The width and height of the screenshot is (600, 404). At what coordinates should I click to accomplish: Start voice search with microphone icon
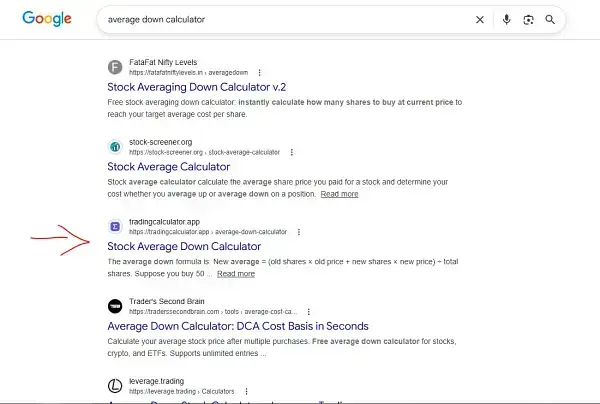pos(506,20)
